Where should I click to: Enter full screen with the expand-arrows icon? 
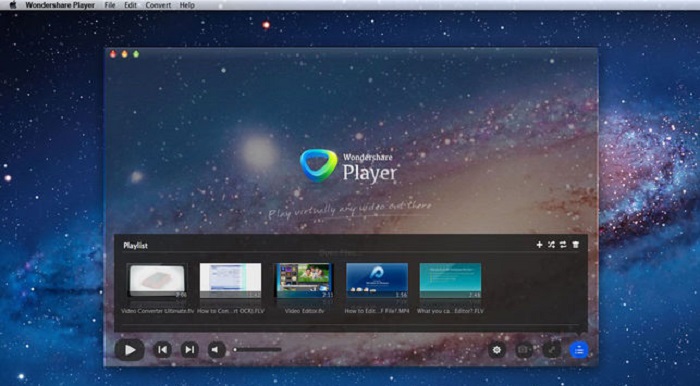552,350
